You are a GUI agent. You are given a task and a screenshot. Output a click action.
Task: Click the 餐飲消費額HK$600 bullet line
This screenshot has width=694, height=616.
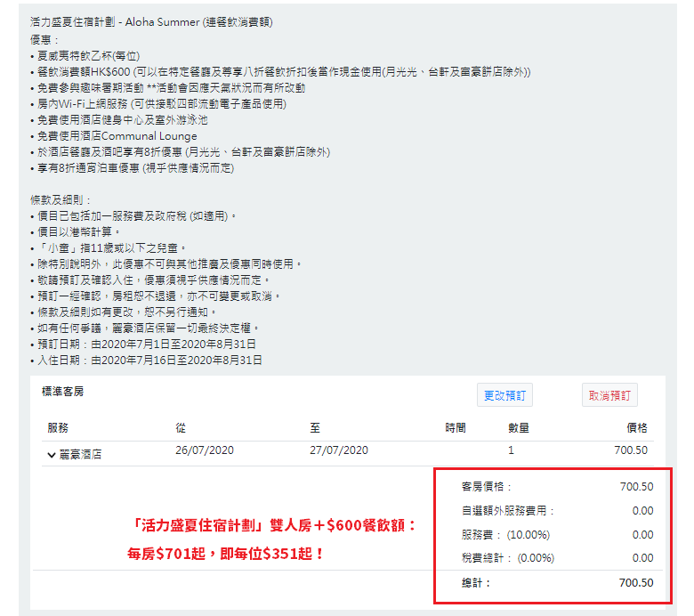[280, 72]
